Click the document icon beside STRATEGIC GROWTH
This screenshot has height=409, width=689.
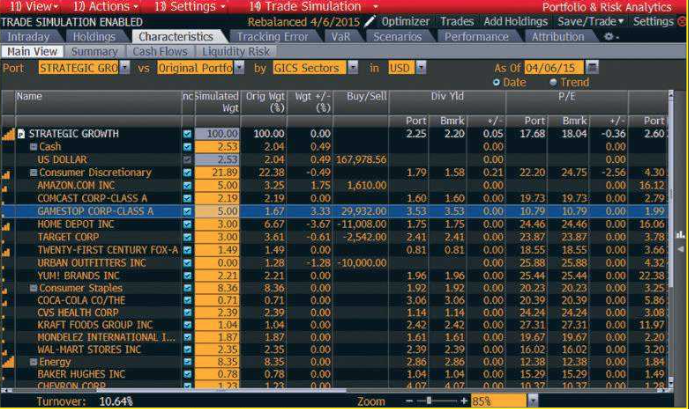[x=21, y=134]
